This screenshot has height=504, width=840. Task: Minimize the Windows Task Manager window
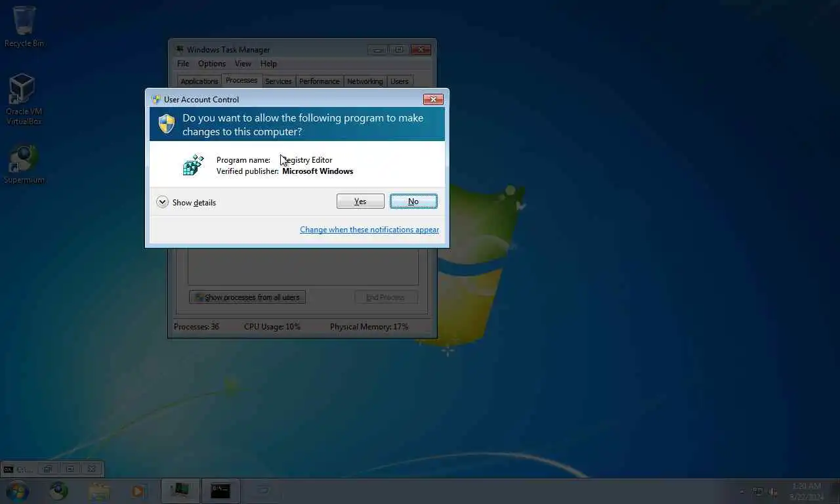377,49
